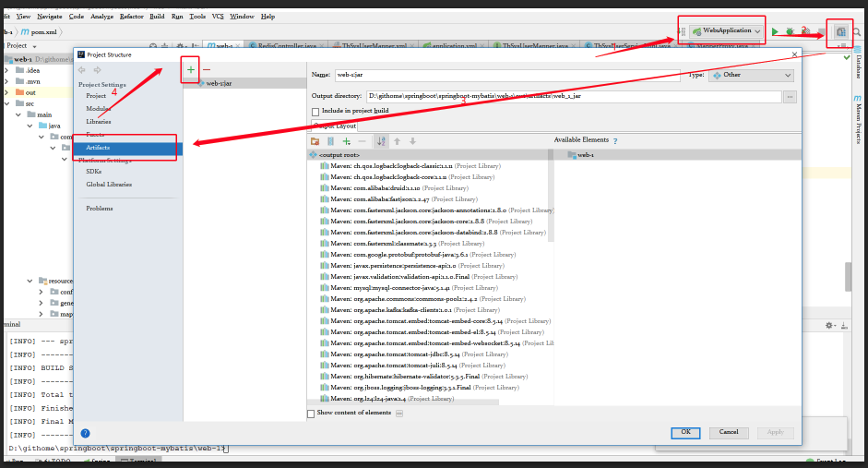Expand the out folder

(x=6, y=92)
